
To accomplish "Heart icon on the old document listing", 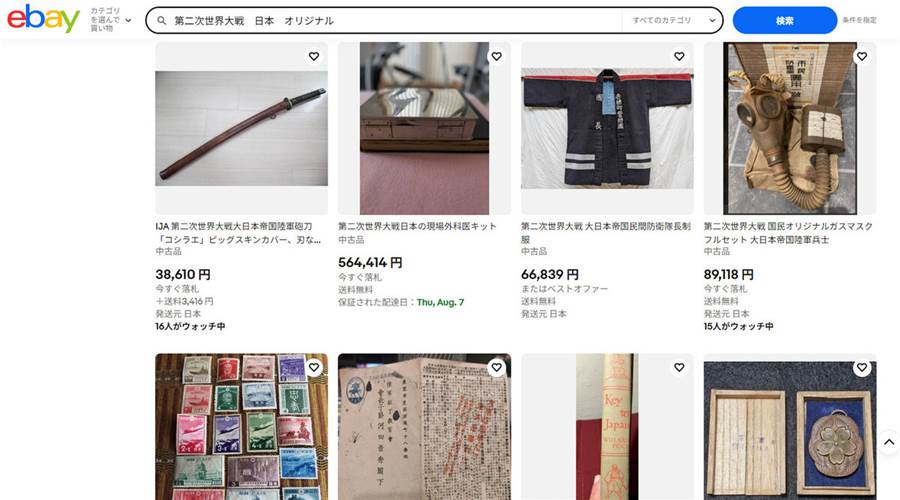I will tap(496, 367).
